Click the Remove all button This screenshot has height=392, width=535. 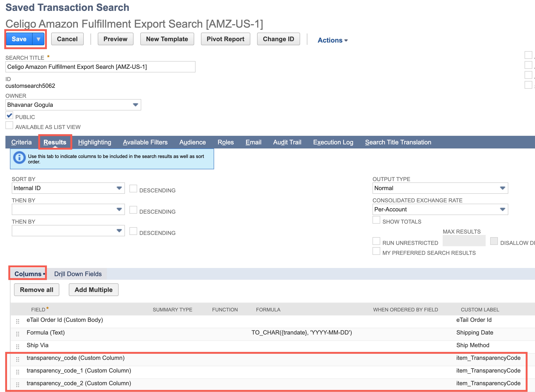36,290
